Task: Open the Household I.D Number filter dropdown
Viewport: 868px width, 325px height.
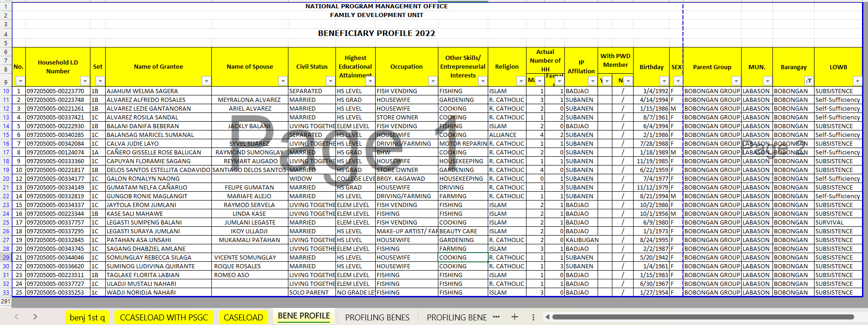Action: [x=84, y=81]
